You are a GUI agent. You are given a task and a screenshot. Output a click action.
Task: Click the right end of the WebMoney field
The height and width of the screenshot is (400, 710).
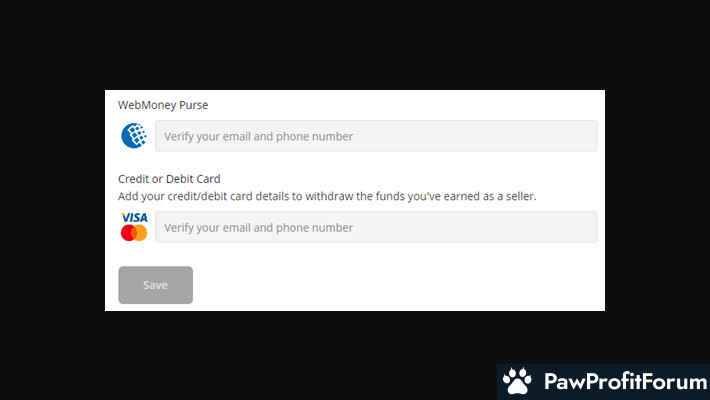[586, 136]
